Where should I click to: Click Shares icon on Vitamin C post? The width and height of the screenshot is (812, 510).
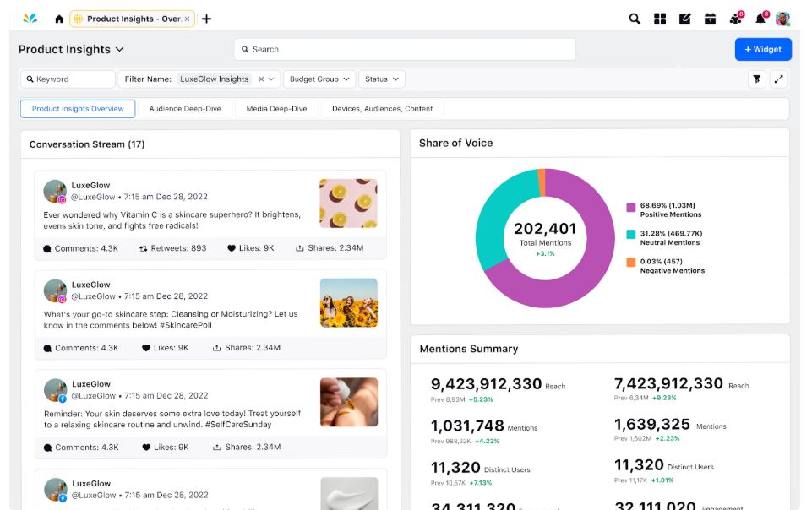[299, 248]
